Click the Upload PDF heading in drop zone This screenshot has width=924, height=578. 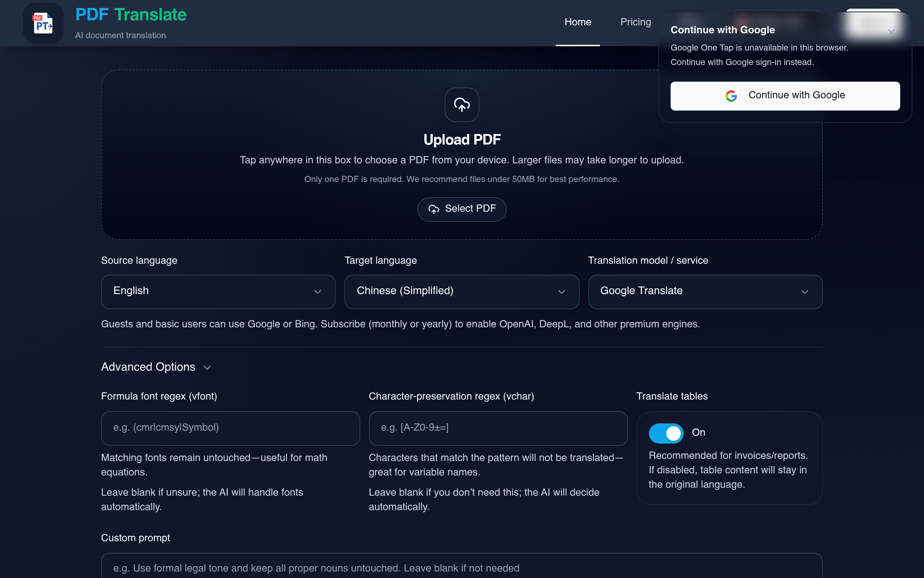point(462,140)
